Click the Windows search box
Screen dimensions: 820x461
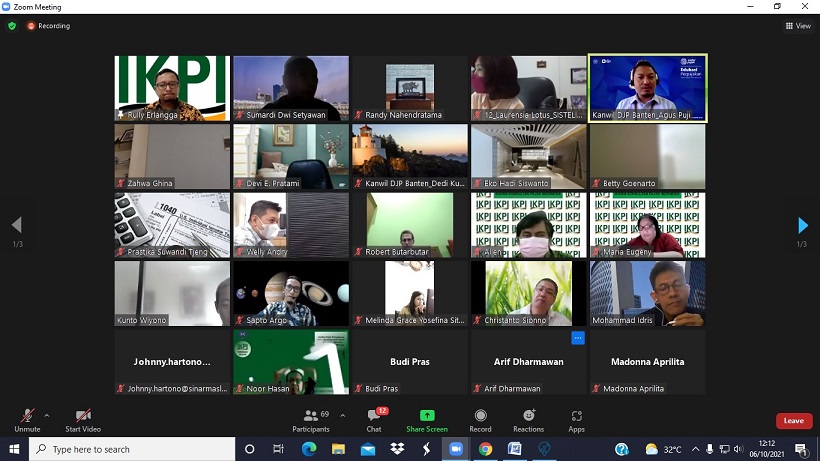click(130, 449)
